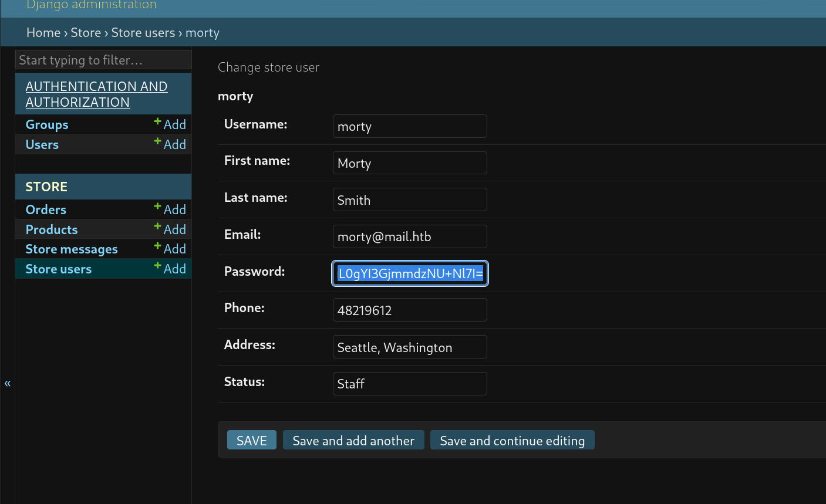The image size is (826, 504).
Task: Go to the Store breadcrumb link
Action: (x=86, y=33)
